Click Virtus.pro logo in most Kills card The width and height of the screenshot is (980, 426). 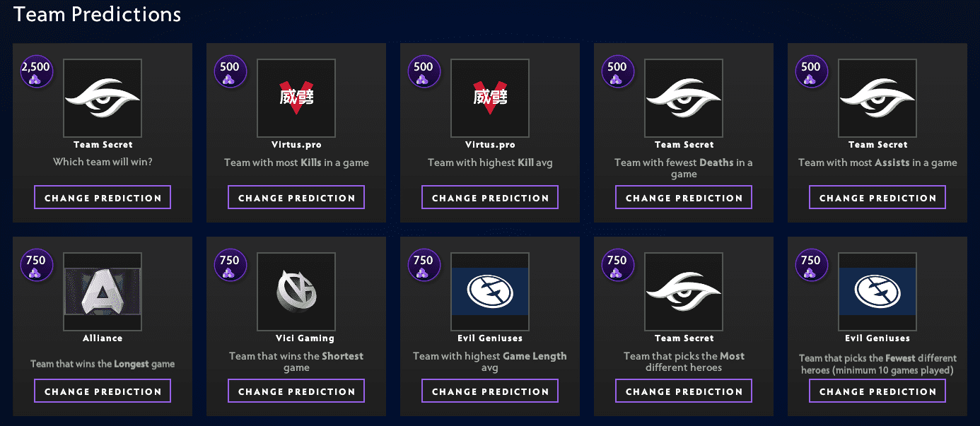click(296, 98)
